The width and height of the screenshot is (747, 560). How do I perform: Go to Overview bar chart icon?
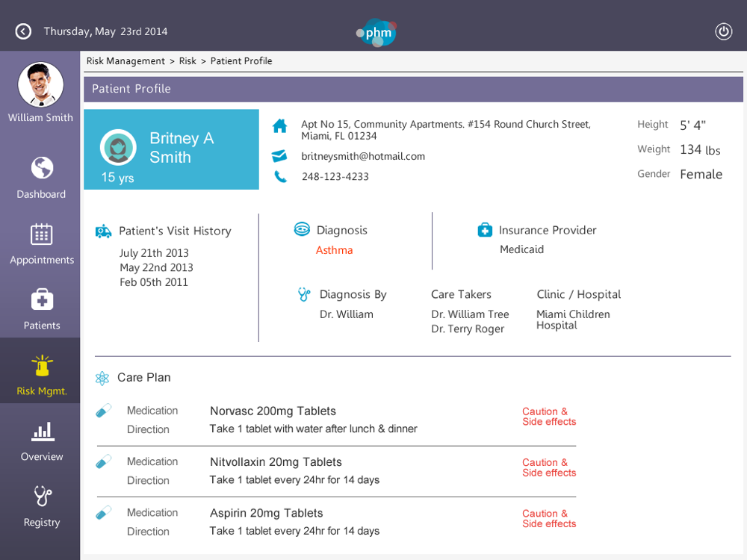click(42, 431)
